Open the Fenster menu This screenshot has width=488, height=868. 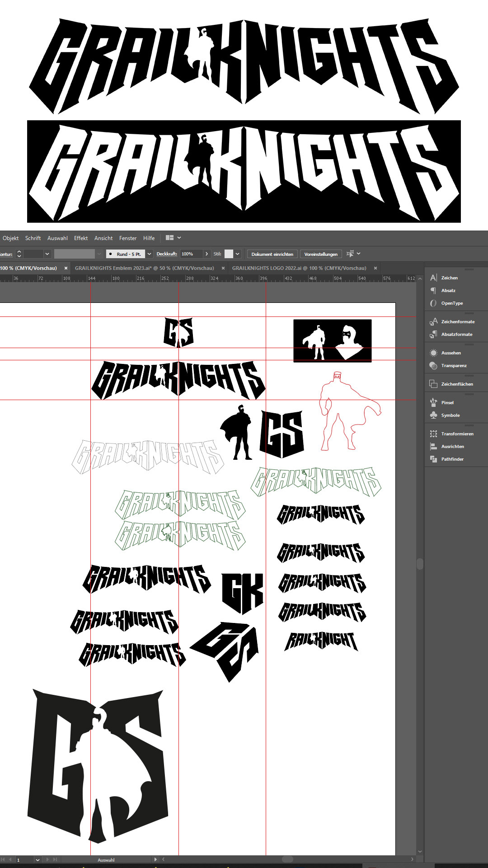click(x=128, y=238)
